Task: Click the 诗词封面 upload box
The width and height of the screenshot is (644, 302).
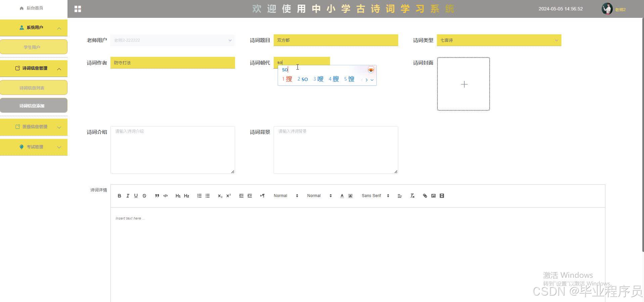Action: pyautogui.click(x=463, y=84)
